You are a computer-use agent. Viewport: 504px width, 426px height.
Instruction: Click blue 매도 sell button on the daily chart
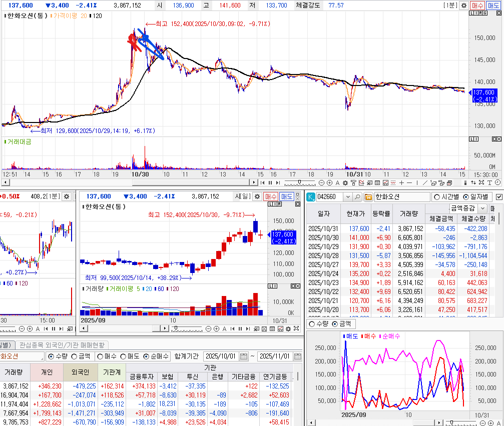tap(287, 196)
